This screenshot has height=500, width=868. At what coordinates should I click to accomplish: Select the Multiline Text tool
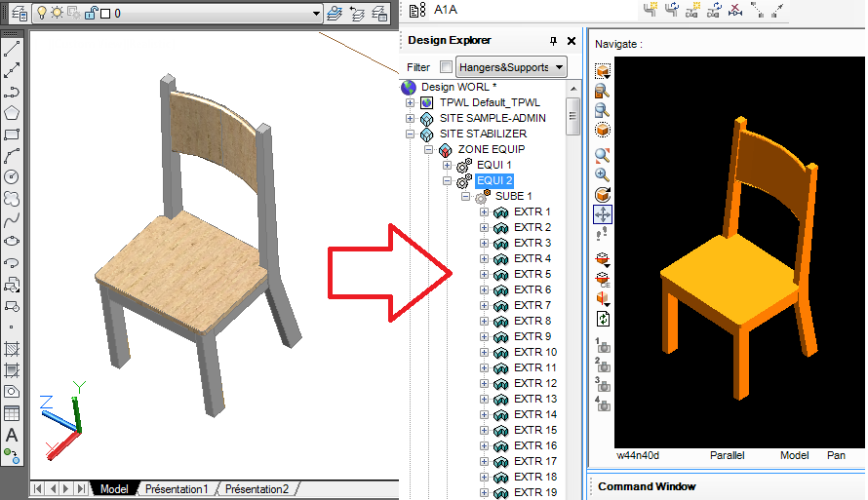(x=12, y=435)
